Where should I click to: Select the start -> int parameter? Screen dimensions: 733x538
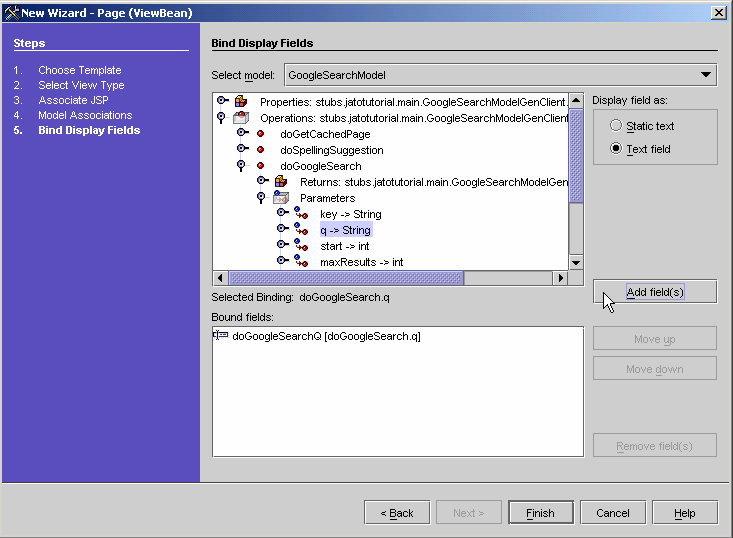pos(345,246)
